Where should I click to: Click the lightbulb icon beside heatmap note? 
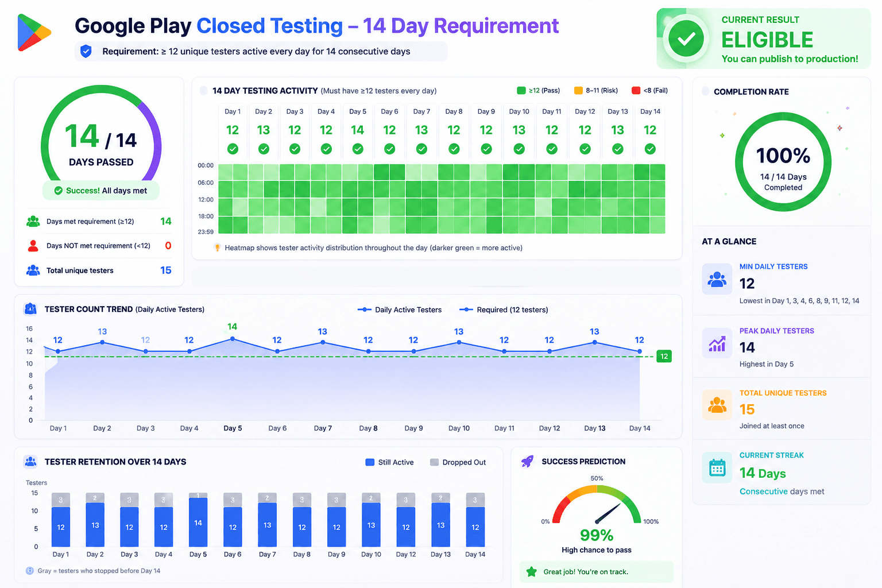click(217, 248)
